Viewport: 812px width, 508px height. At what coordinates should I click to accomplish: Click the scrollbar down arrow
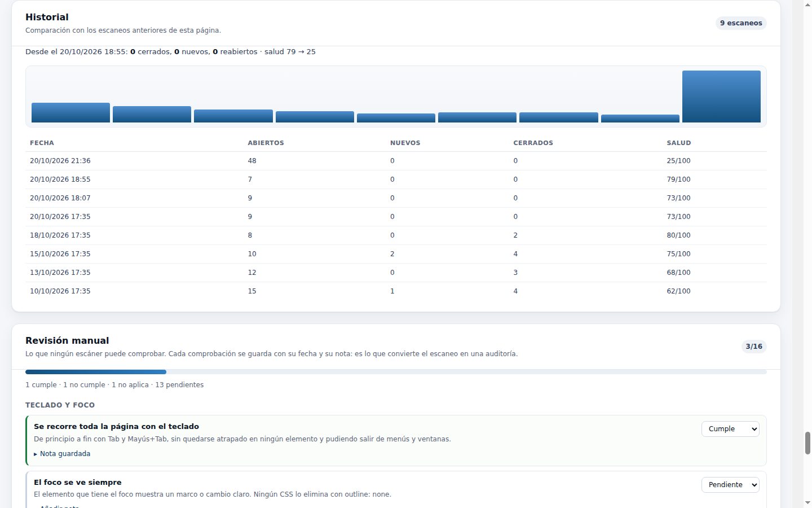(x=807, y=502)
